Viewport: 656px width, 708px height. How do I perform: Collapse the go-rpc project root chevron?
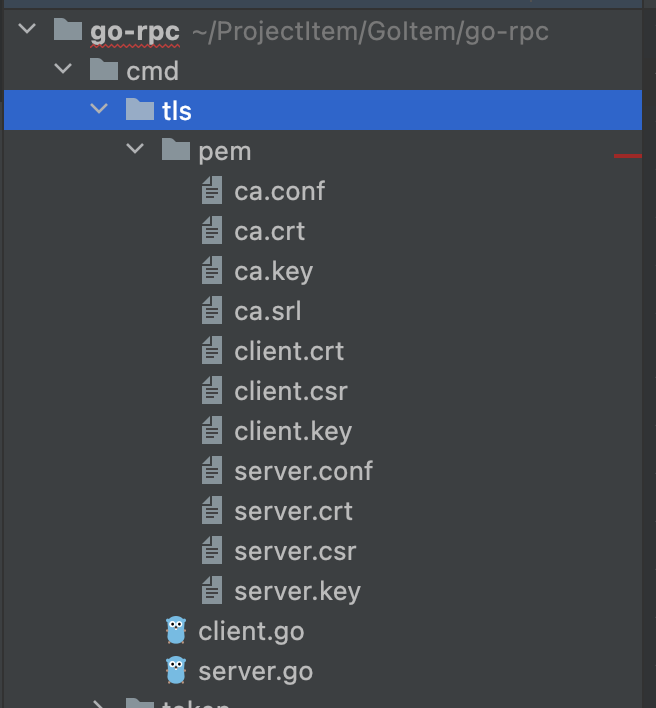pyautogui.click(x=28, y=29)
